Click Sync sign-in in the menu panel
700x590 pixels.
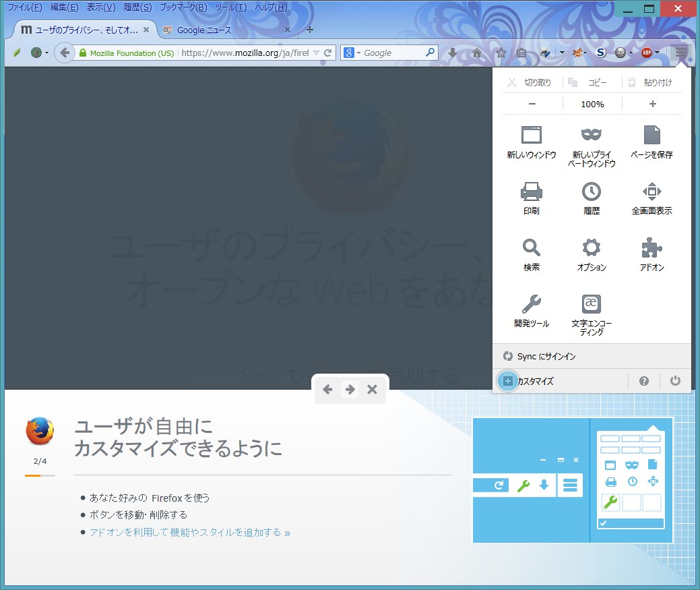coord(546,356)
